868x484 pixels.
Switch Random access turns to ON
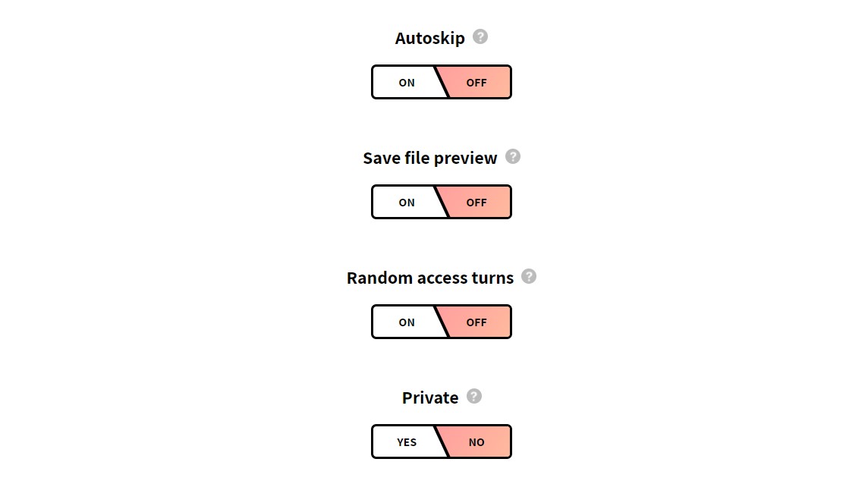pos(407,322)
